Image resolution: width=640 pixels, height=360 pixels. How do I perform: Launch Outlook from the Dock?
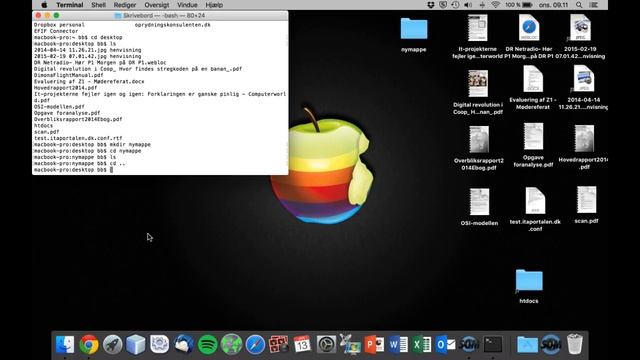pyautogui.click(x=445, y=344)
